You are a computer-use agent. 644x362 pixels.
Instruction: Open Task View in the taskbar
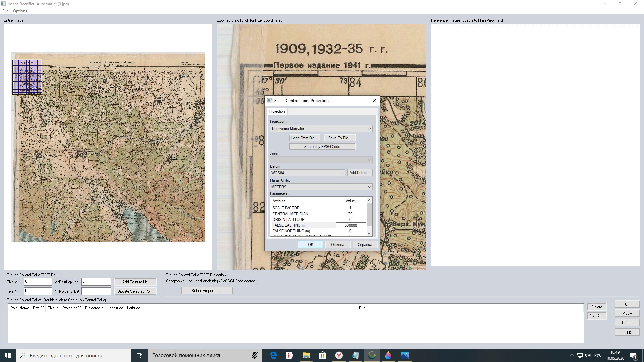pos(140,355)
